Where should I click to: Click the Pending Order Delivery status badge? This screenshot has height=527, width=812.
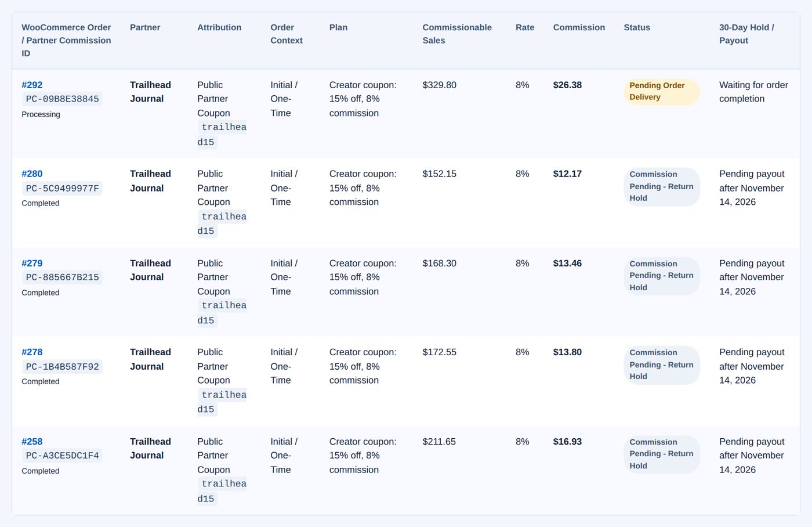[662, 92]
